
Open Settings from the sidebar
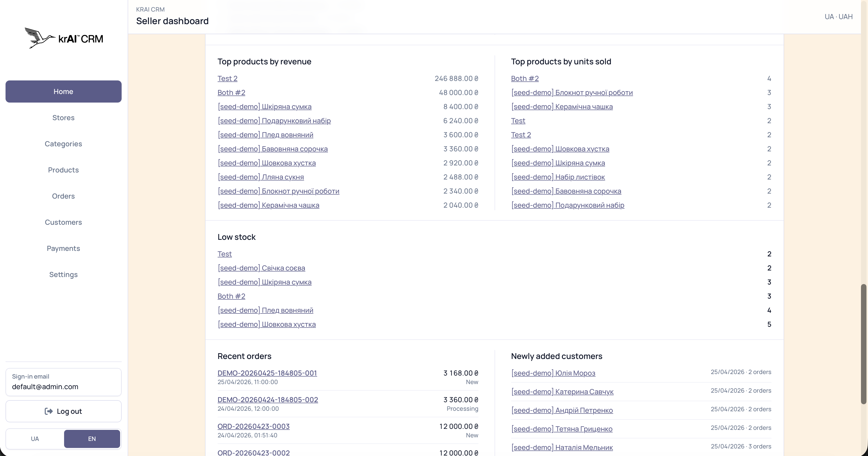63,274
